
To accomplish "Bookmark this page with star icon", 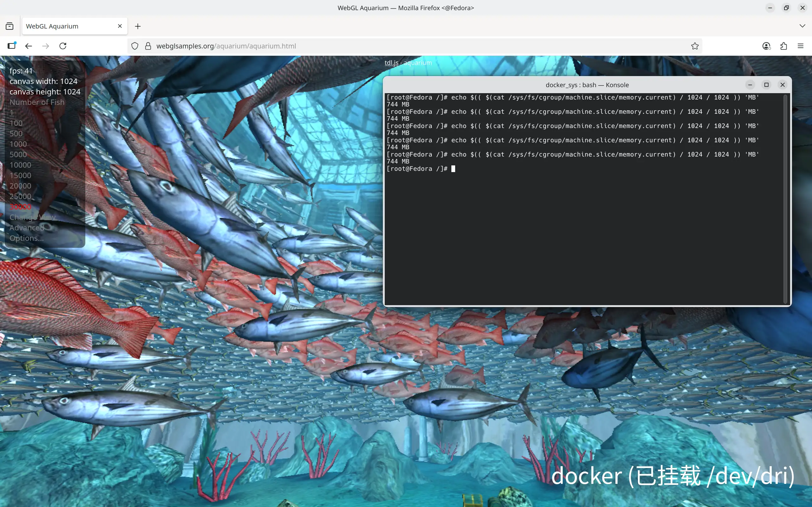I will click(695, 46).
